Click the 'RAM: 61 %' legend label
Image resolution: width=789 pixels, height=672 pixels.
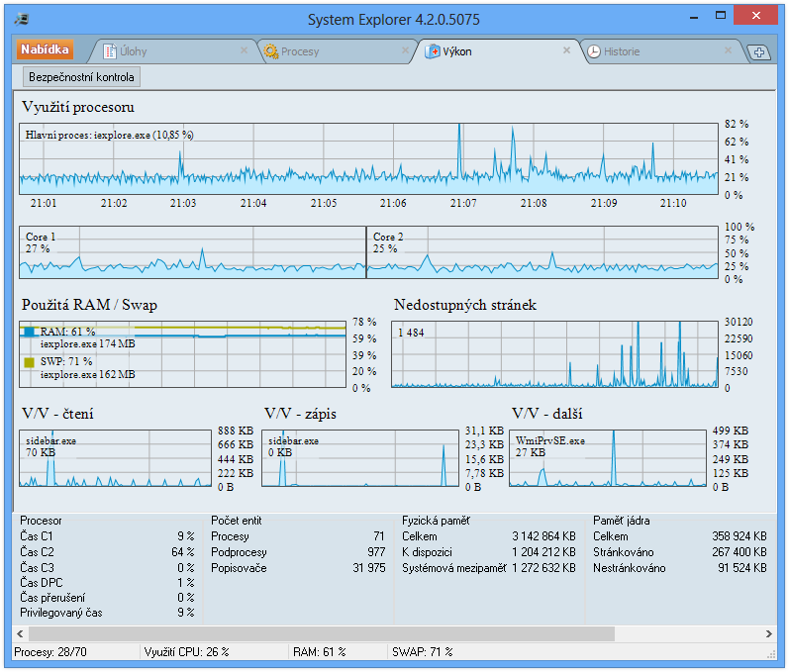(x=68, y=332)
